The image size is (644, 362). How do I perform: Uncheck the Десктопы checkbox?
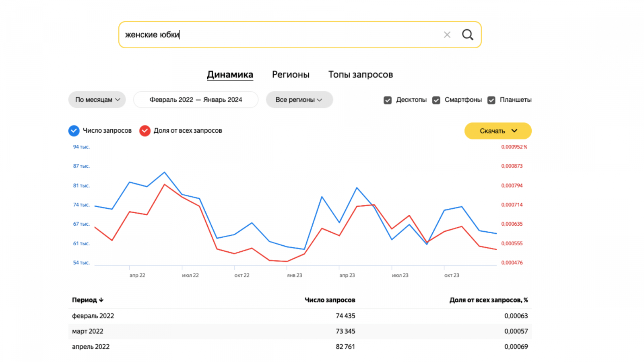388,100
